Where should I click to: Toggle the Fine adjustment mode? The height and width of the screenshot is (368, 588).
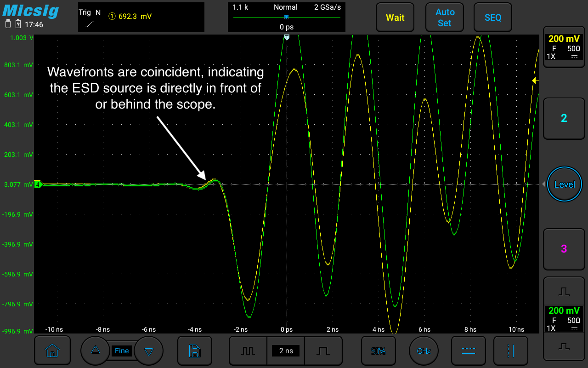[x=122, y=351]
